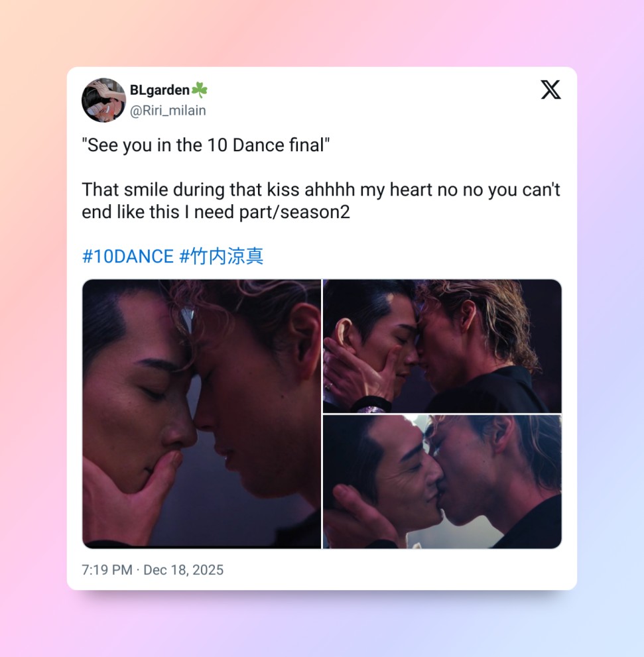Click the Dec 18, 2025 date

183,570
